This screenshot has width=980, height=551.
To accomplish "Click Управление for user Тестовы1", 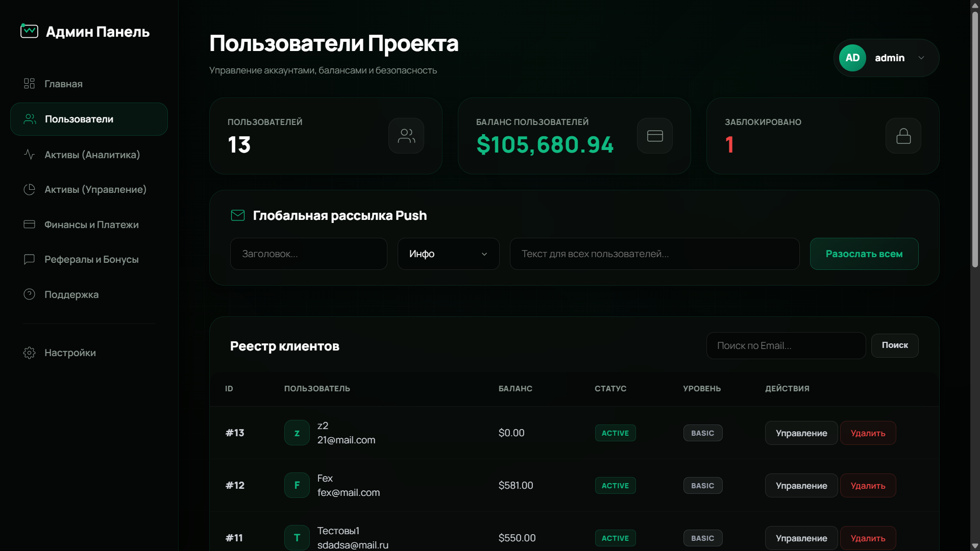I will pyautogui.click(x=801, y=538).
